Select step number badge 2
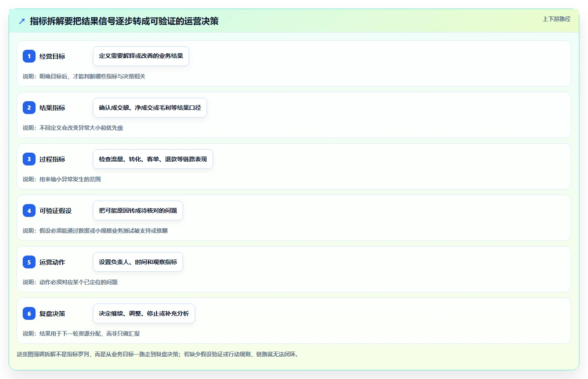 tap(29, 108)
